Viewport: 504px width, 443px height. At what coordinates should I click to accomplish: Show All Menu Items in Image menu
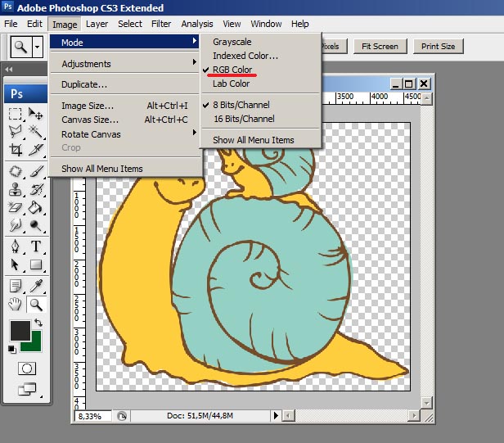click(124, 169)
